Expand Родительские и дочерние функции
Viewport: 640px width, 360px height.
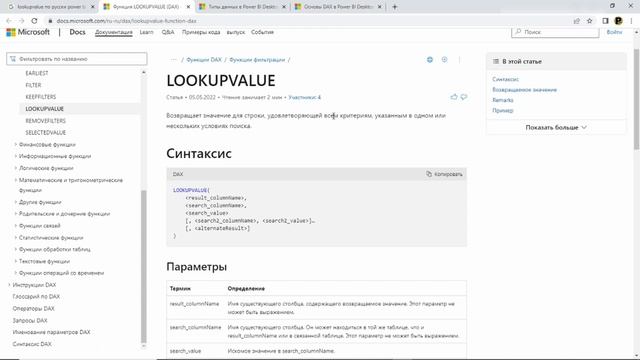pos(64,214)
